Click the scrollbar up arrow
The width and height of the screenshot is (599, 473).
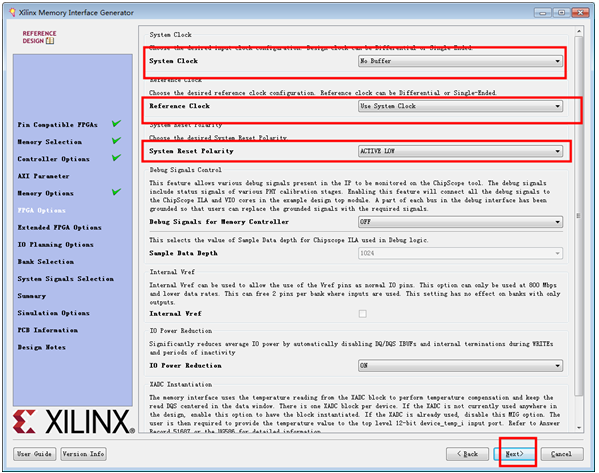[579, 31]
